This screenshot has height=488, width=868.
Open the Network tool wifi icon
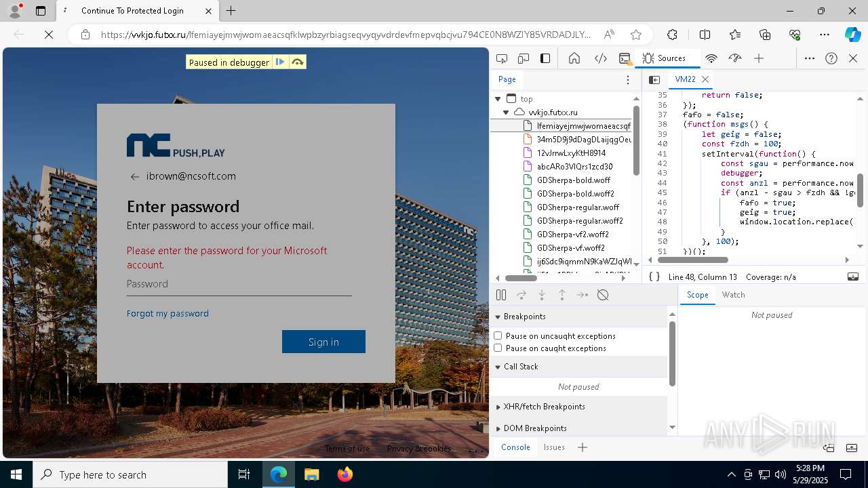(711, 58)
